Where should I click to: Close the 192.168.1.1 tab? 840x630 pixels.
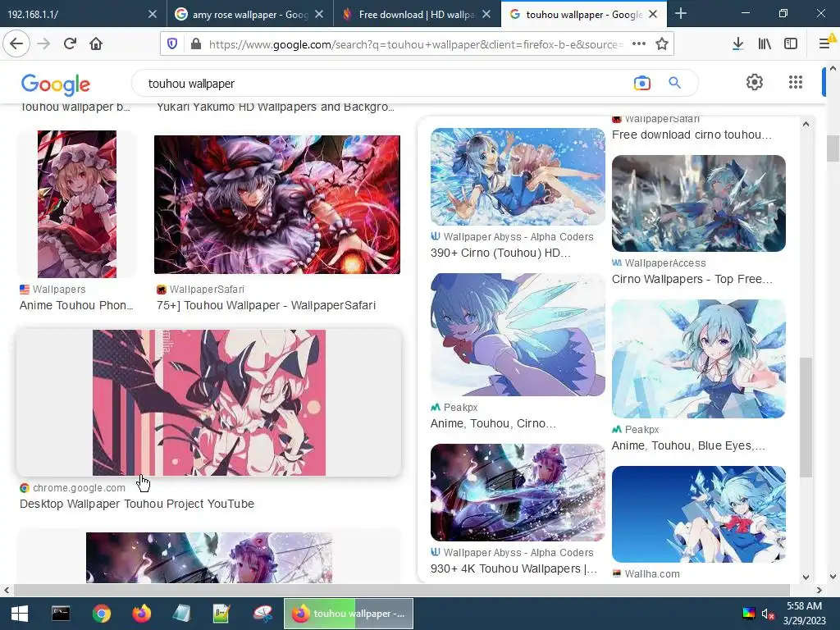pos(152,15)
